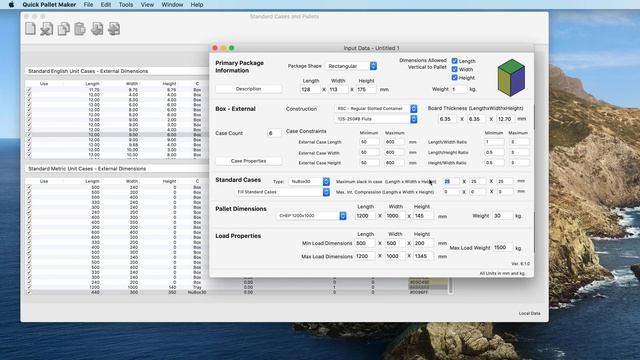Uncheck Use for the 12.00 x 4.00 x 4.00 case
The height and width of the screenshot is (360, 640).
pos(29,95)
